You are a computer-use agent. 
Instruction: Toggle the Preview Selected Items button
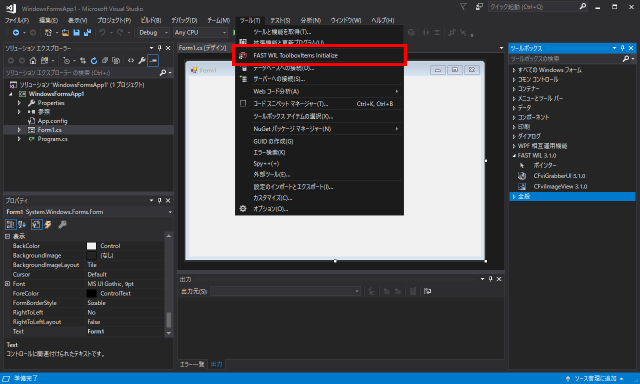coord(153,60)
